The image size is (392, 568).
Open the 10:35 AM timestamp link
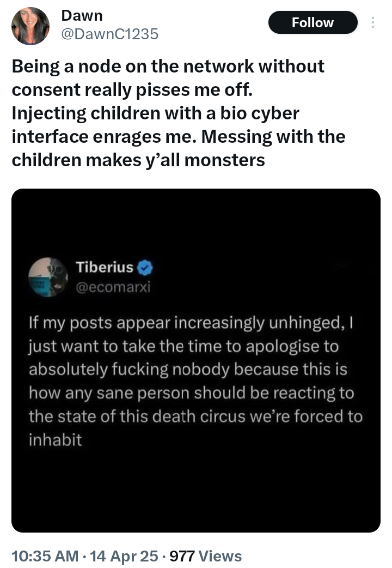tap(45, 556)
